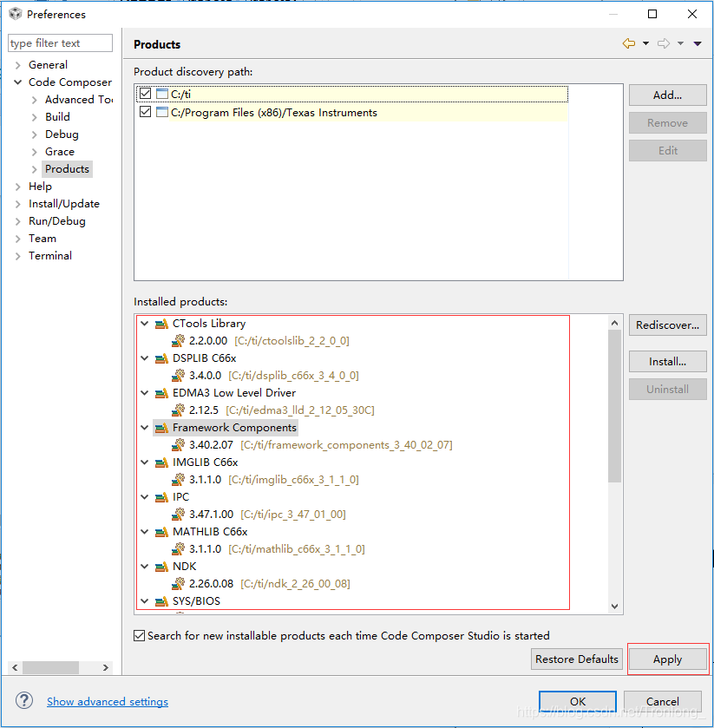The width and height of the screenshot is (714, 728).
Task: Collapse the IPC tree node
Action: click(144, 497)
